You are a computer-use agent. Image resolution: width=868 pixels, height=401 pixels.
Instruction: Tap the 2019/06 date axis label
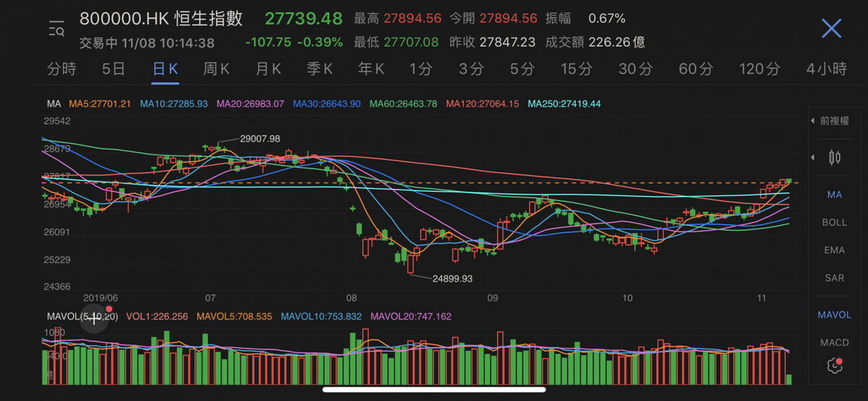[x=101, y=297]
